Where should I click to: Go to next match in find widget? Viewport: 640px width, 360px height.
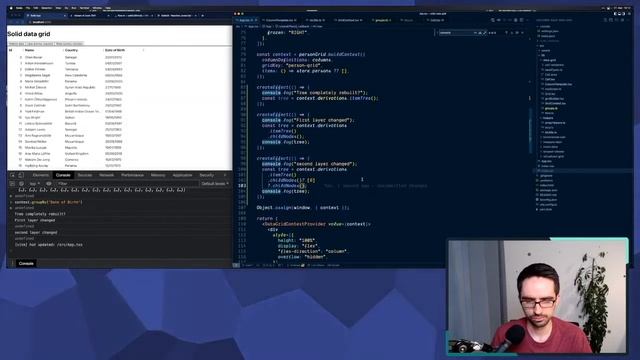[x=512, y=33]
